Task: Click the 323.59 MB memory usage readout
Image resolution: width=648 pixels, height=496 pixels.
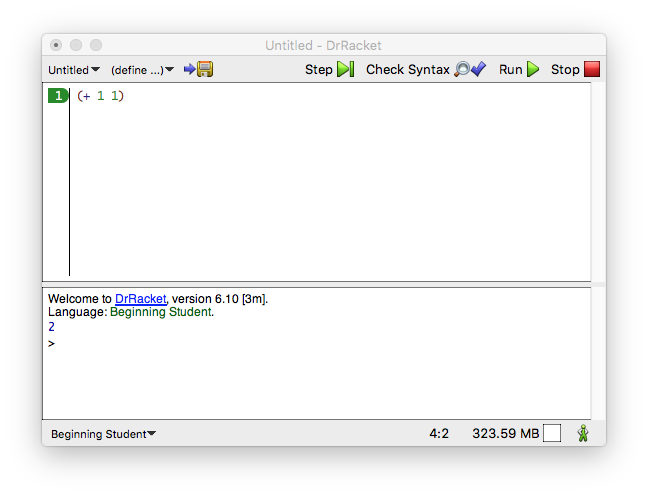Action: (505, 434)
